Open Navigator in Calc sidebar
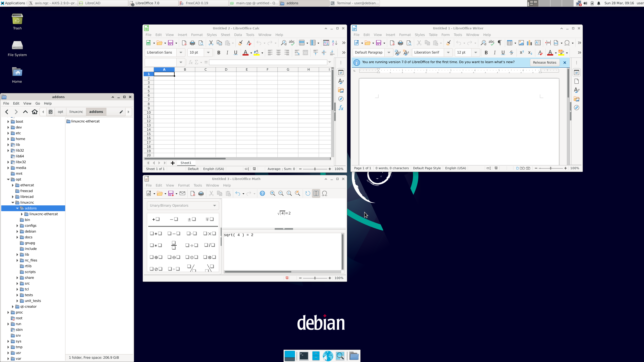Screen dimensions: 644x362 [x=341, y=99]
